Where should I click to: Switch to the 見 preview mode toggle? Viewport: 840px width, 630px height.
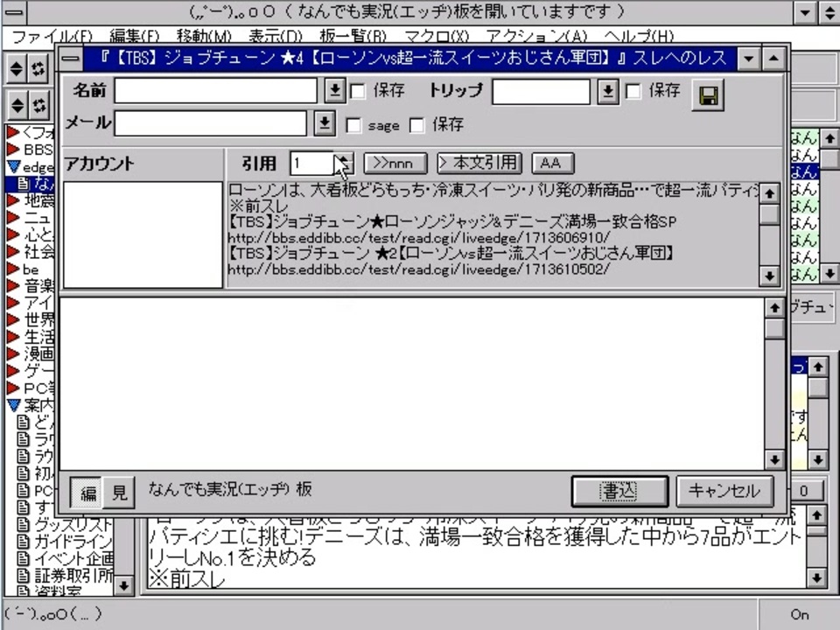coord(118,493)
